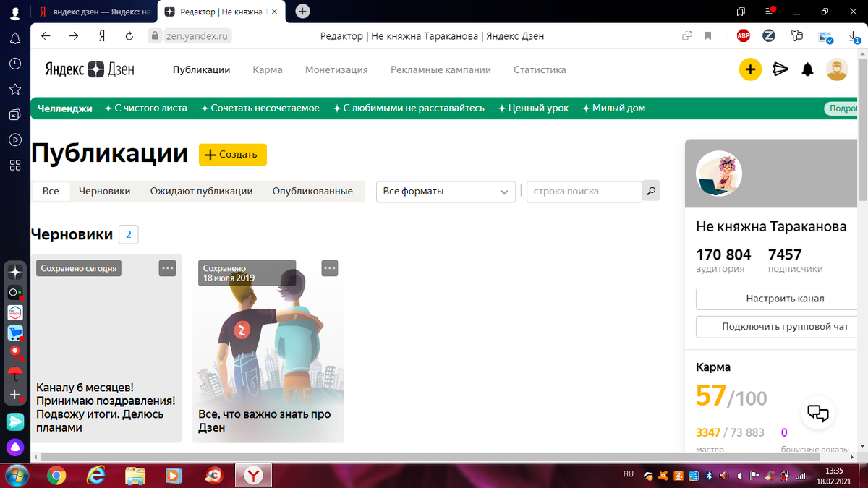868x488 pixels.
Task: Open browser menu with red notification dot
Action: pyautogui.click(x=770, y=11)
